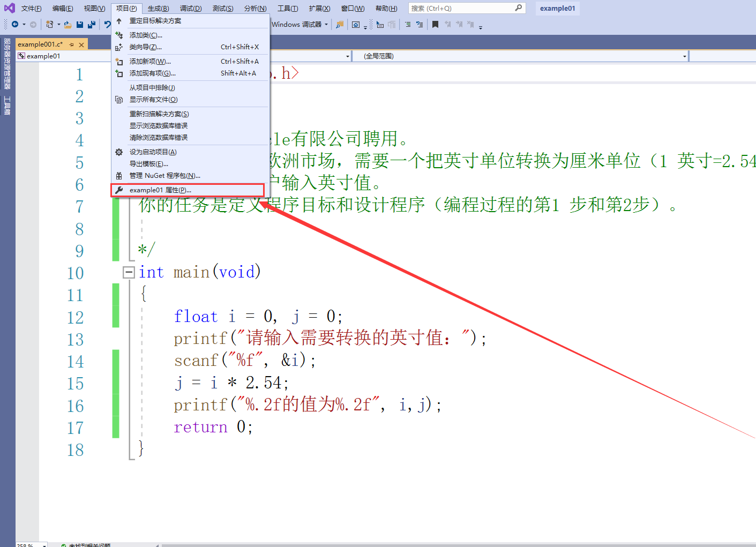The height and width of the screenshot is (547, 756).
Task: Click the Undo arrow icon
Action: 108,25
